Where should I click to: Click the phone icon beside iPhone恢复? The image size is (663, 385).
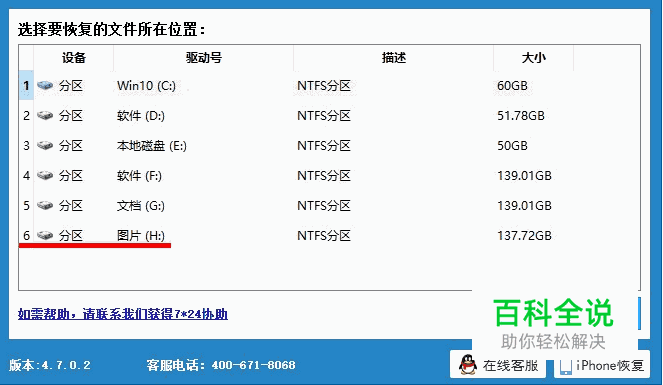(x=566, y=366)
